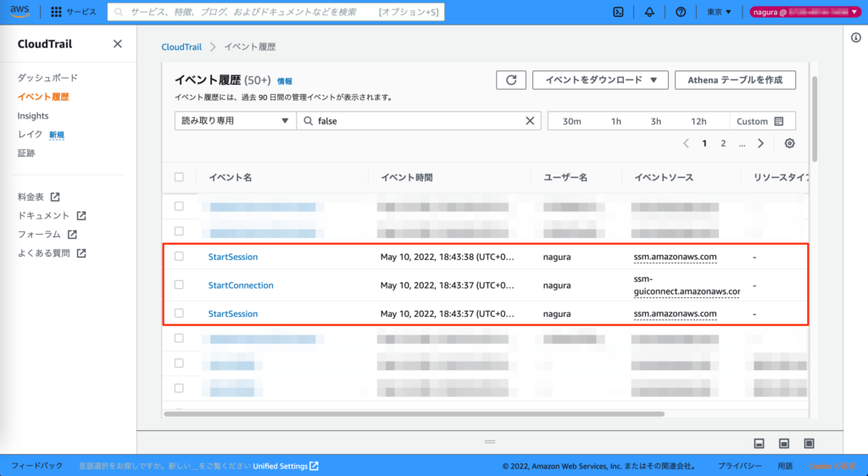Go to page 2 of events
868x476 pixels.
(723, 143)
